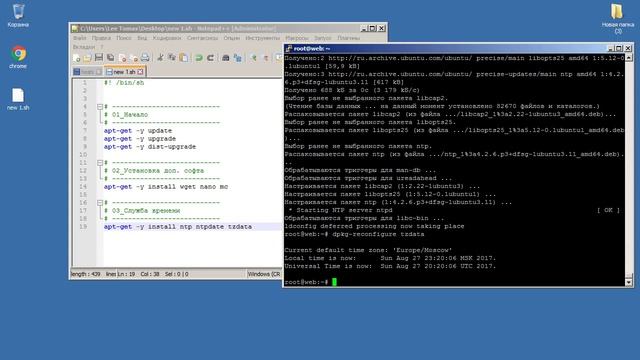Viewport: 640px width, 360px height.
Task: Click the Paste clipboard icon in Notepad++
Action: [184, 58]
